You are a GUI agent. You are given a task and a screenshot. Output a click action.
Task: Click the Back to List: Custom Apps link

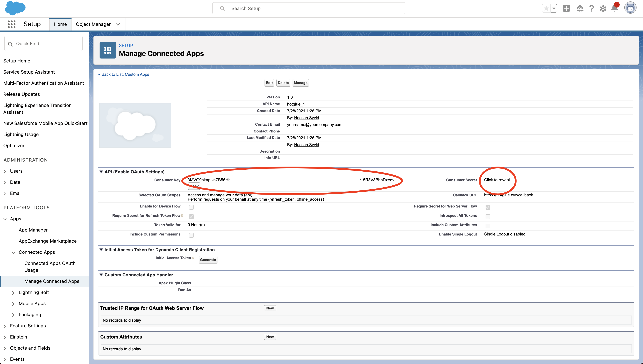coord(124,74)
